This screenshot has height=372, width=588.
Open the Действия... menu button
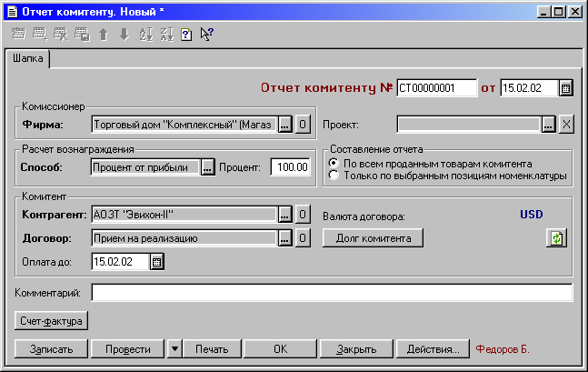pos(433,348)
